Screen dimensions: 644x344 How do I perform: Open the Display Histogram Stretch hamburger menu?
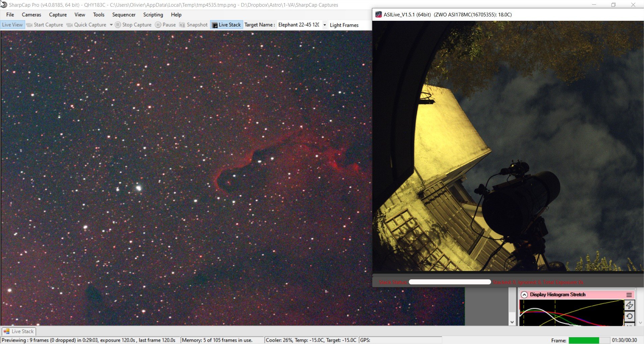point(629,295)
